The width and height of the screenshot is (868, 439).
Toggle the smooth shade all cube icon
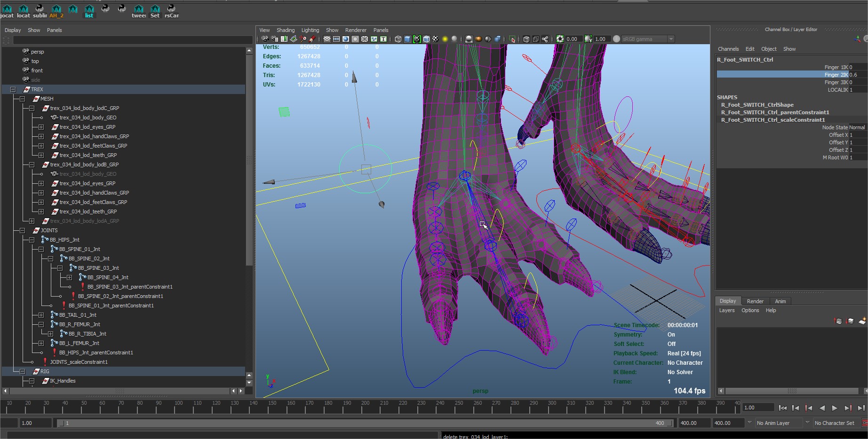pos(407,39)
